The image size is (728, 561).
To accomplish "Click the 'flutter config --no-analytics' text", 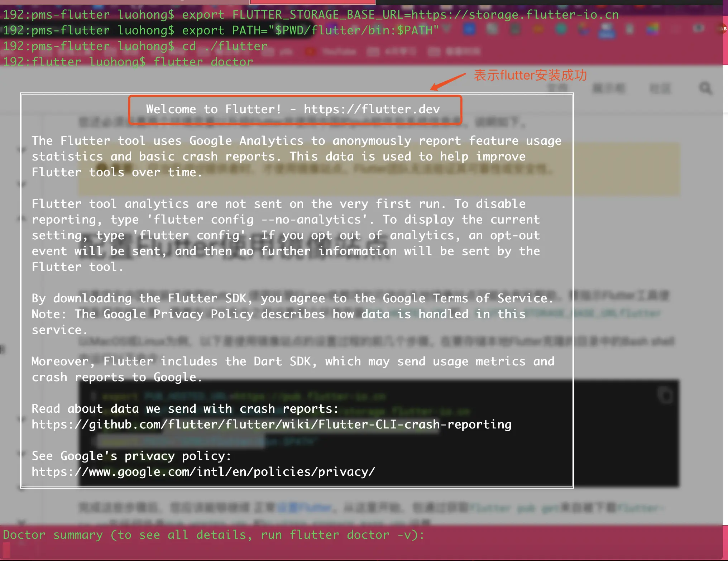I will coord(257,220).
